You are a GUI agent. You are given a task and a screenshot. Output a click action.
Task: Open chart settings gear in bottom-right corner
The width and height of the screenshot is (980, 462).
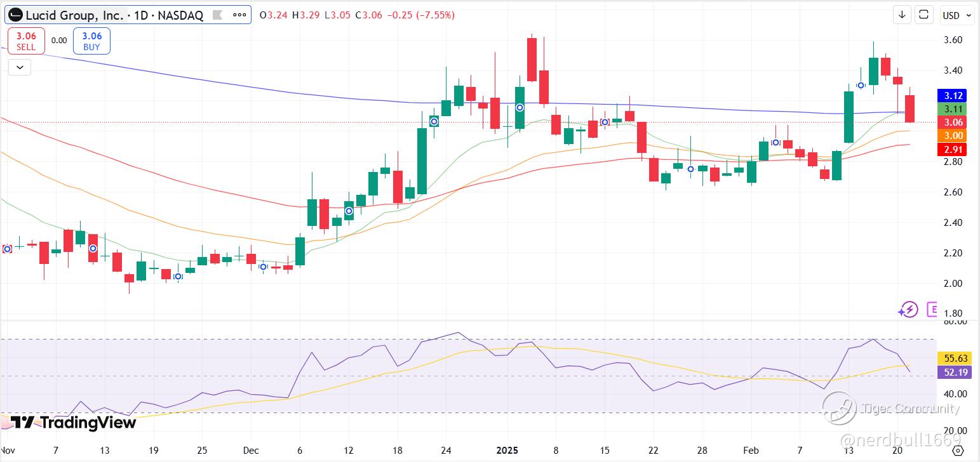pyautogui.click(x=958, y=451)
